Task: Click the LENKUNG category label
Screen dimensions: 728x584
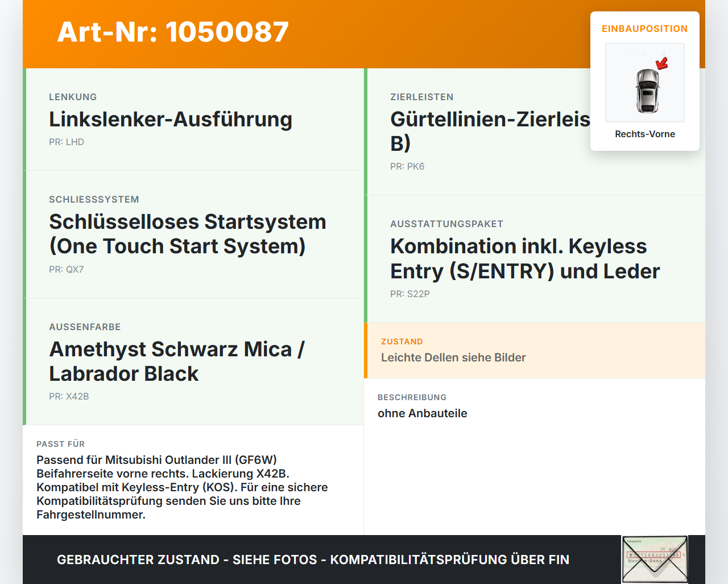Action: pyautogui.click(x=73, y=97)
